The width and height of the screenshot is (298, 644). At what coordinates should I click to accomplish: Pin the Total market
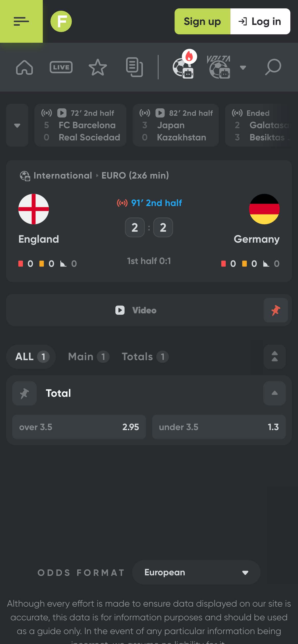(24, 393)
